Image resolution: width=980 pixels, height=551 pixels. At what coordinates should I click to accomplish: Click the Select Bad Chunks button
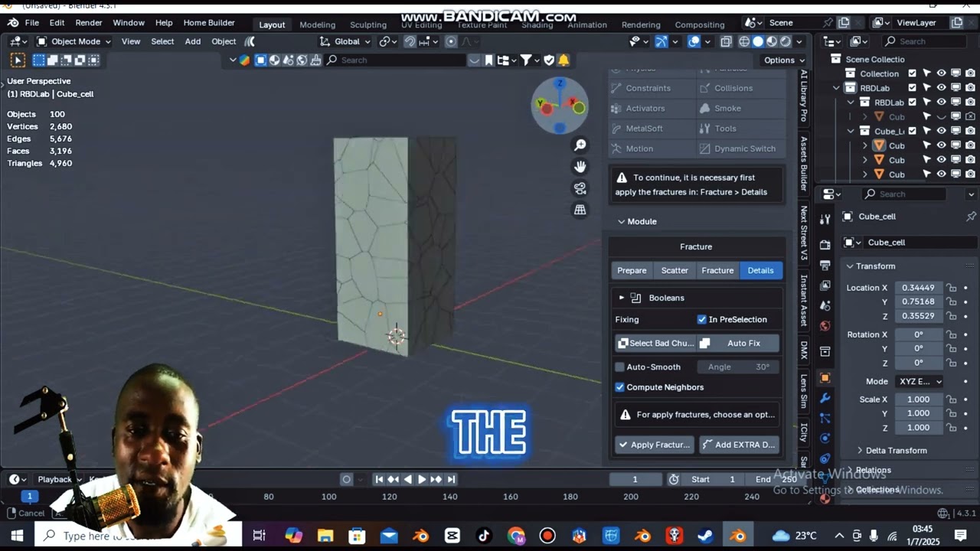655,343
